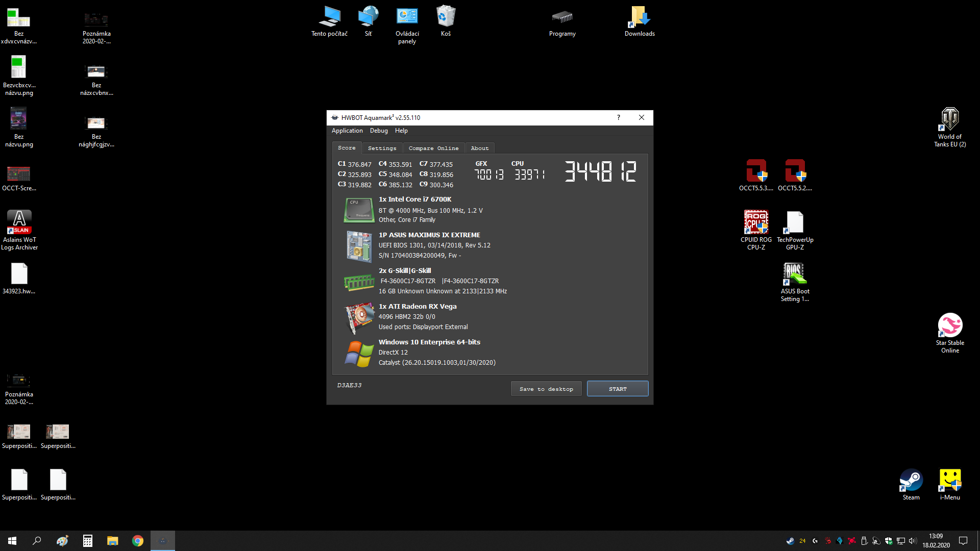Viewport: 980px width, 551px height.
Task: Select the OCCT-Scre... screenshot file
Action: (x=19, y=178)
